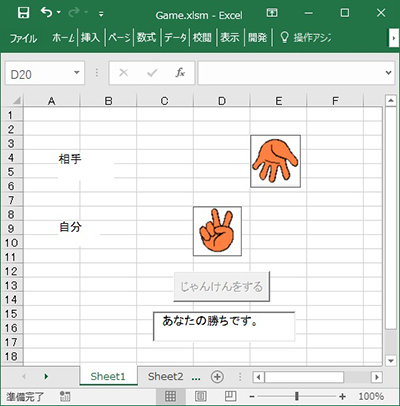Click the zoom slider handle
The height and width of the screenshot is (406, 400).
pos(296,396)
